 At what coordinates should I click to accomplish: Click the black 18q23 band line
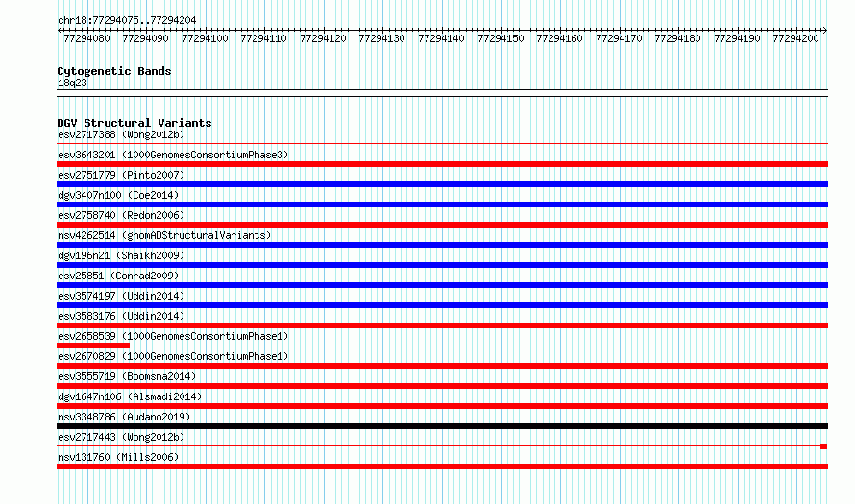click(442, 93)
